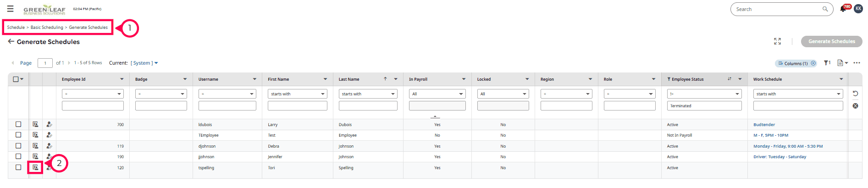The image size is (868, 188).
Task: Open the hamburger main menu
Action: pos(10,9)
